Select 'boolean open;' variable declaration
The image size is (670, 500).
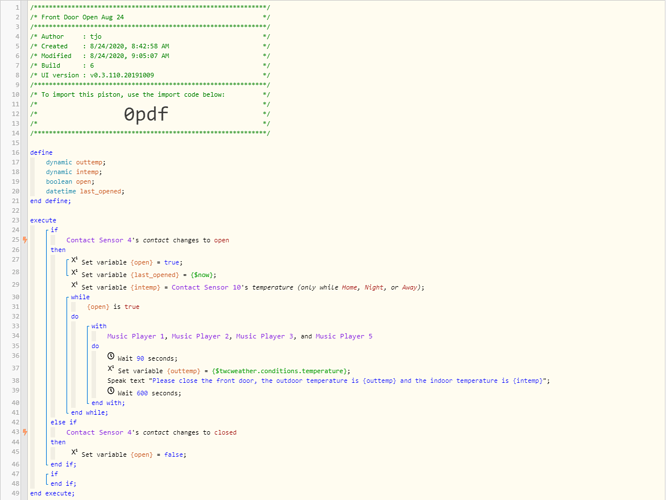tap(70, 182)
